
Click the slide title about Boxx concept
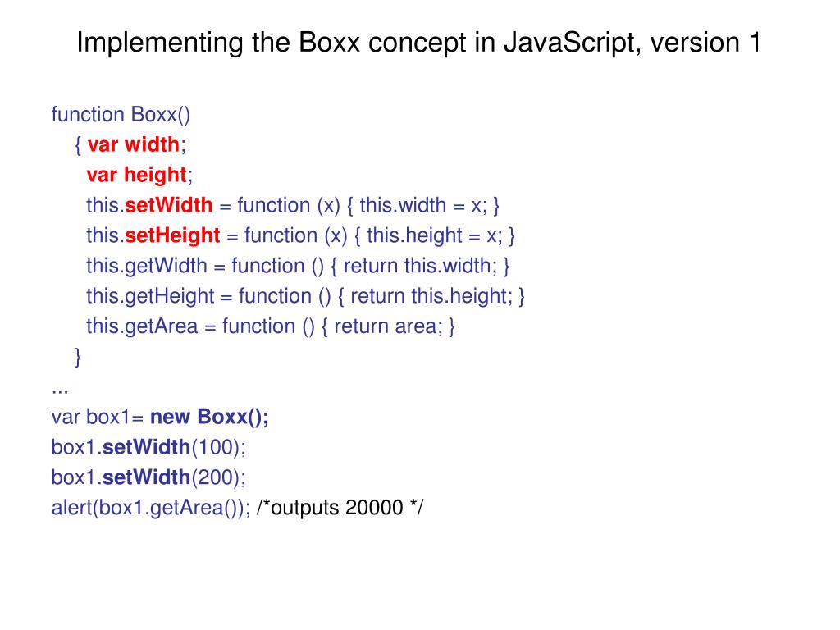point(418,43)
